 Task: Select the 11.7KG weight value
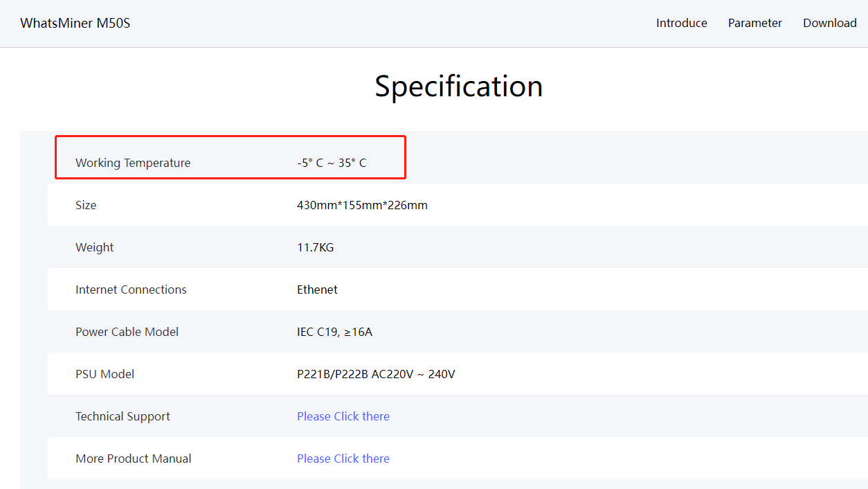(315, 247)
